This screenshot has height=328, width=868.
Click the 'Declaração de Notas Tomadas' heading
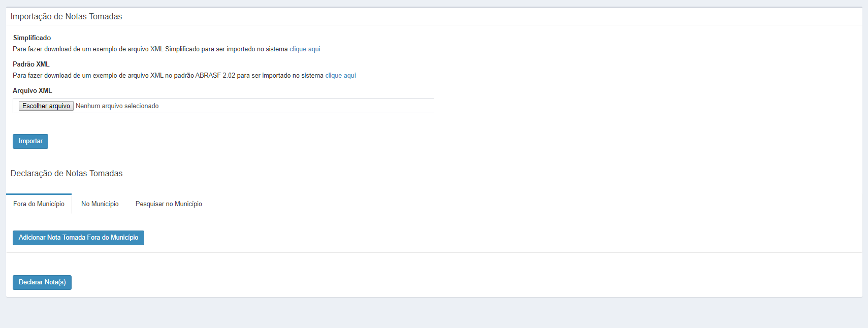click(67, 174)
